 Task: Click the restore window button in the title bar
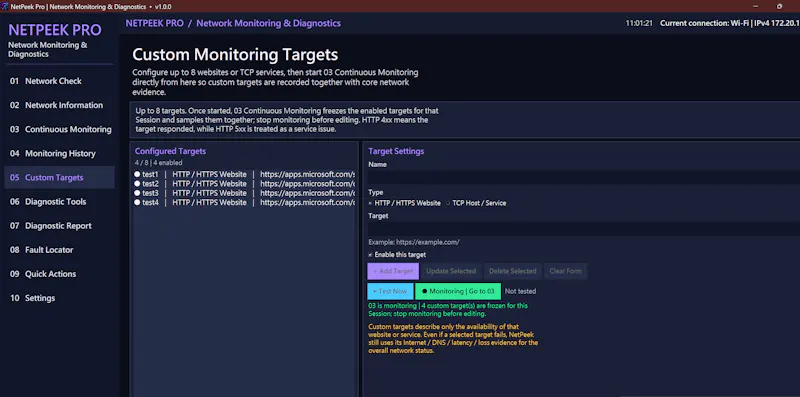pos(779,7)
